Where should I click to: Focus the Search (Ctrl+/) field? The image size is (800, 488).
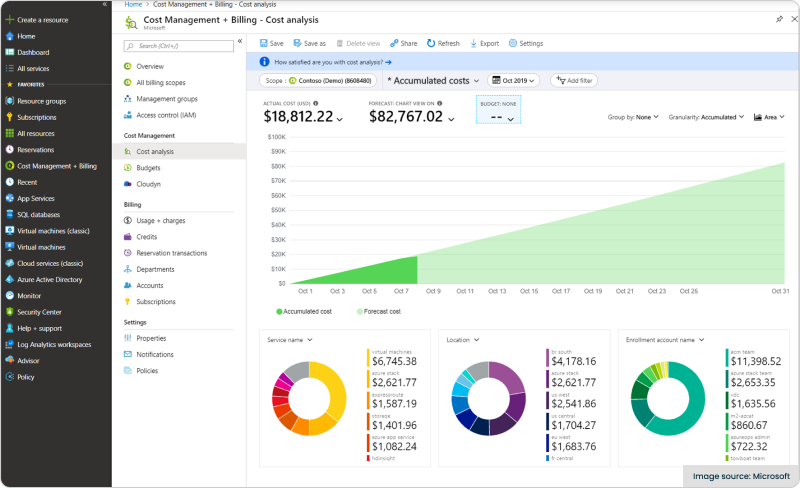(179, 46)
